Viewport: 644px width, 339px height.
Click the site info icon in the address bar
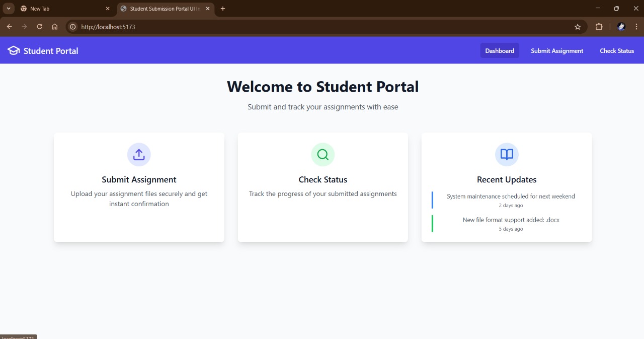[73, 27]
